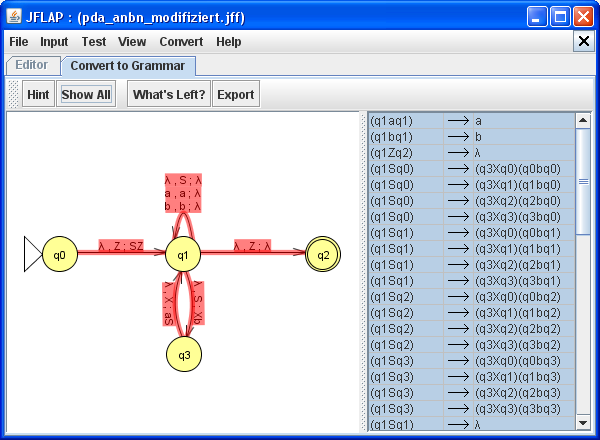Image resolution: width=600 pixels, height=440 pixels.
Task: Click the b , b ; λ loop transition label
Action: [x=183, y=206]
